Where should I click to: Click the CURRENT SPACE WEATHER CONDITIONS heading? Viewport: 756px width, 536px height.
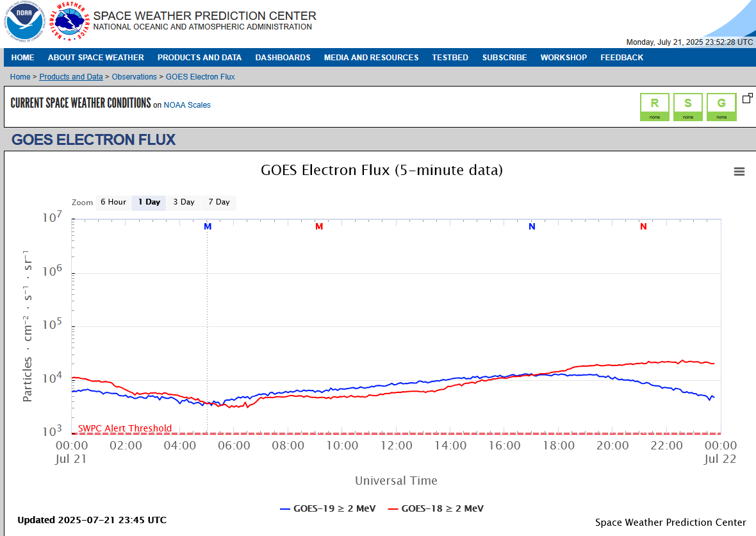click(81, 103)
